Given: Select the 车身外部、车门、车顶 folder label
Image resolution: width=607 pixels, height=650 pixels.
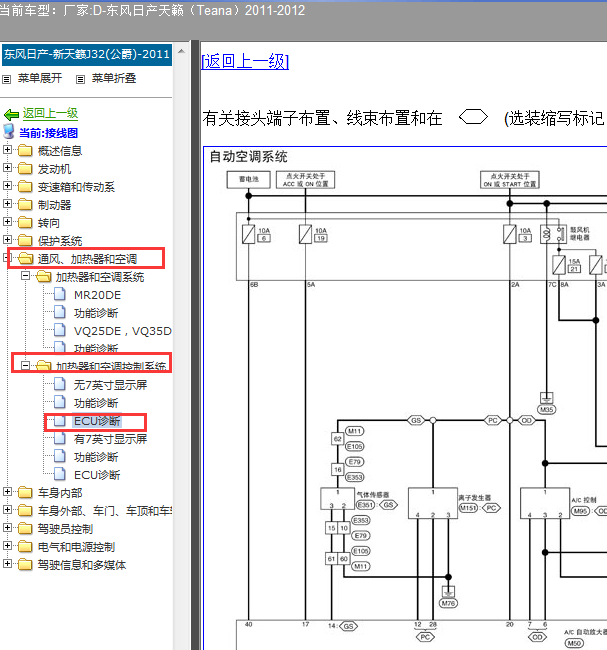Looking at the screenshot, I should pos(104,511).
